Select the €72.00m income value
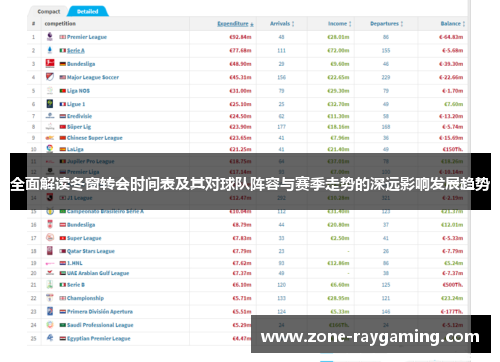This screenshot has width=500, height=362. pyautogui.click(x=338, y=51)
